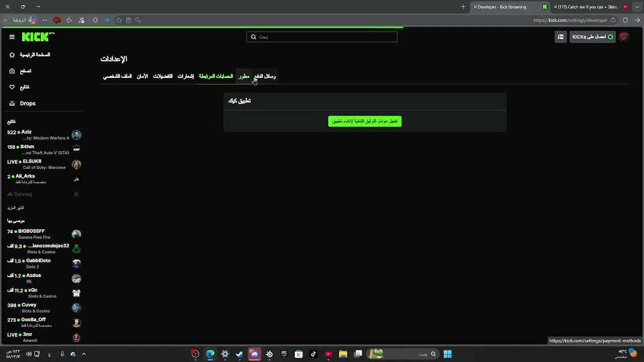
Task: Click the Kick search input field
Action: pos(322,37)
